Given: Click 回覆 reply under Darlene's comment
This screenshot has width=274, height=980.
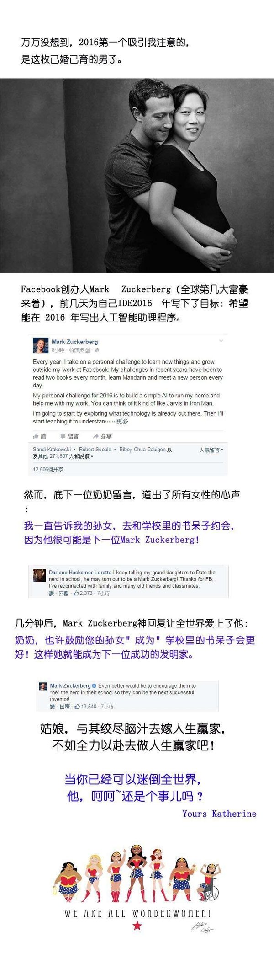Looking at the screenshot, I should 63,593.
